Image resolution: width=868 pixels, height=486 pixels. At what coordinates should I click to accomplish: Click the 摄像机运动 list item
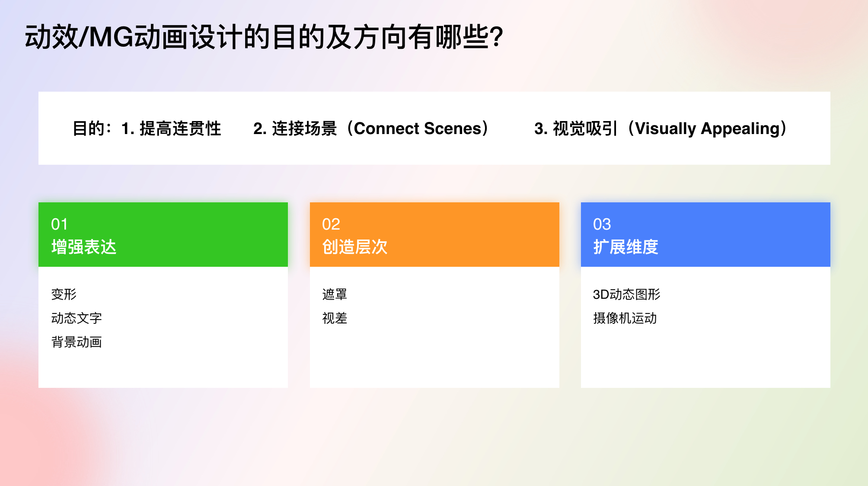pyautogui.click(x=625, y=318)
